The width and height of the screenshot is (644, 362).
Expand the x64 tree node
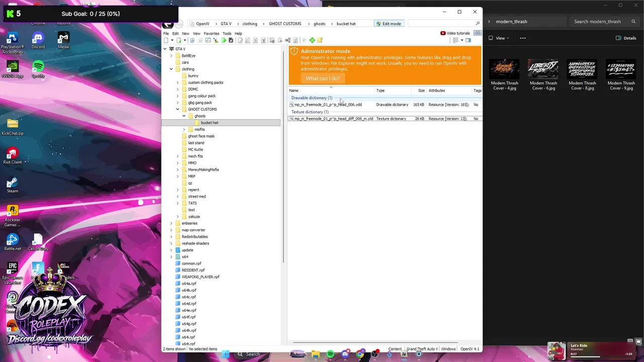(171, 257)
